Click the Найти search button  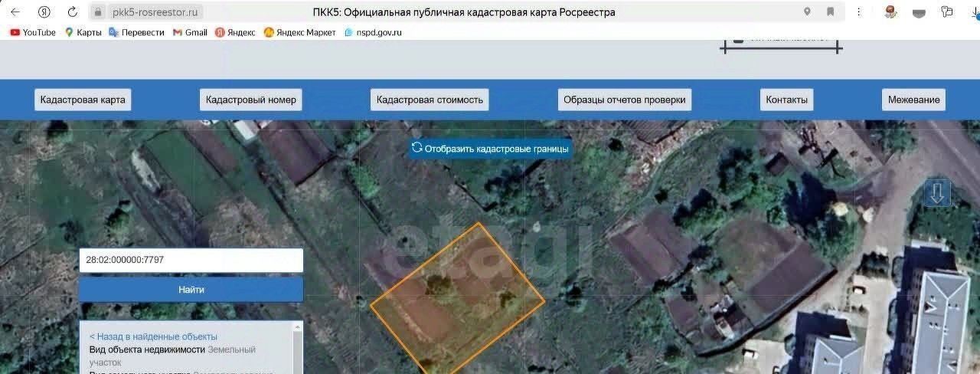click(191, 290)
